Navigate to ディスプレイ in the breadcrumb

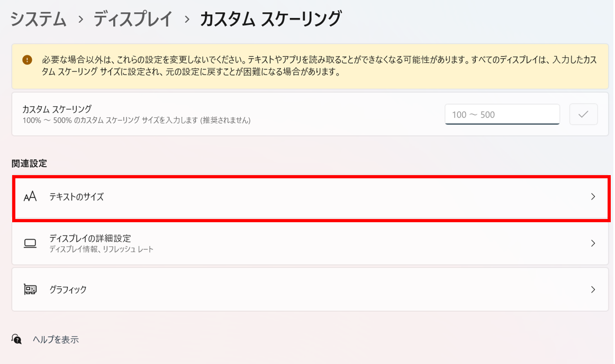(x=133, y=20)
